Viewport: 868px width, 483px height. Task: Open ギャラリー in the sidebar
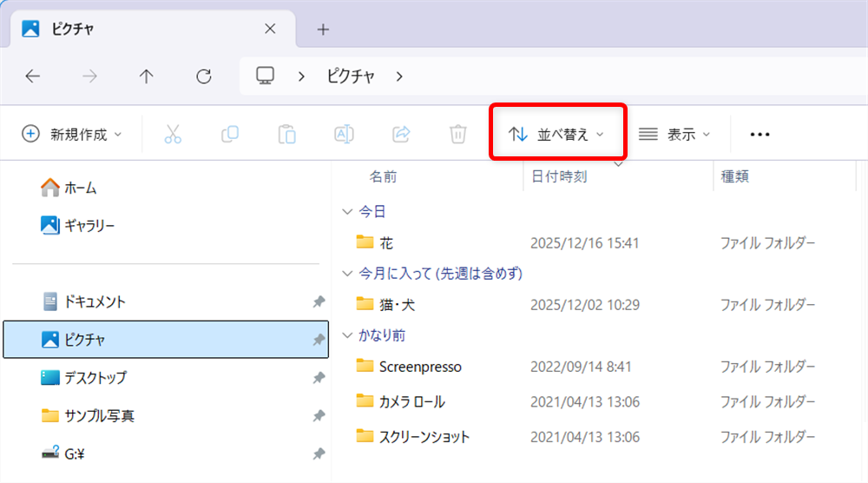(77, 226)
